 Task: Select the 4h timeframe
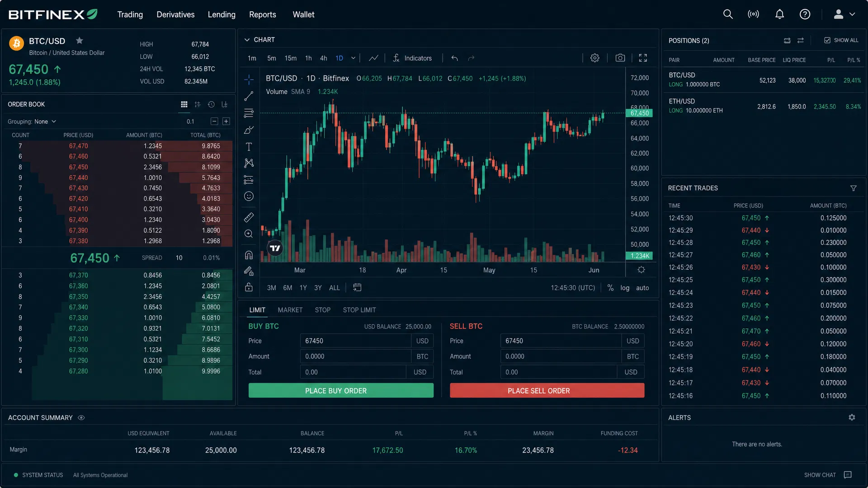(323, 58)
